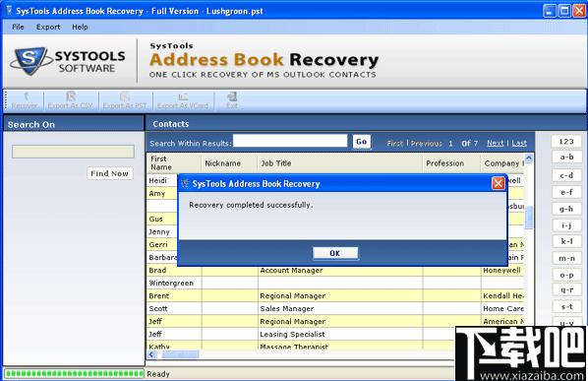Click the Search On input field

(73, 152)
